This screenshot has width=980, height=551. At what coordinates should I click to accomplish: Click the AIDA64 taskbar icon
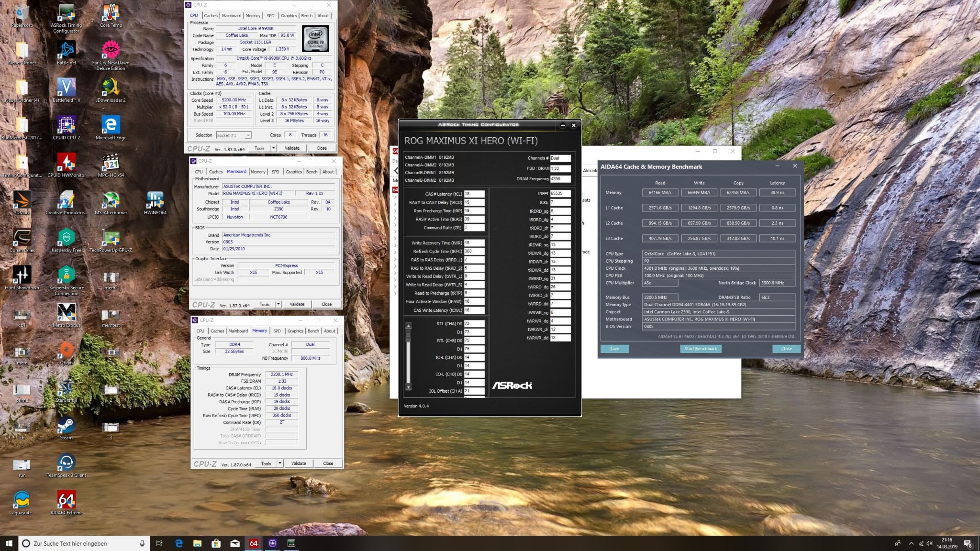pos(254,543)
